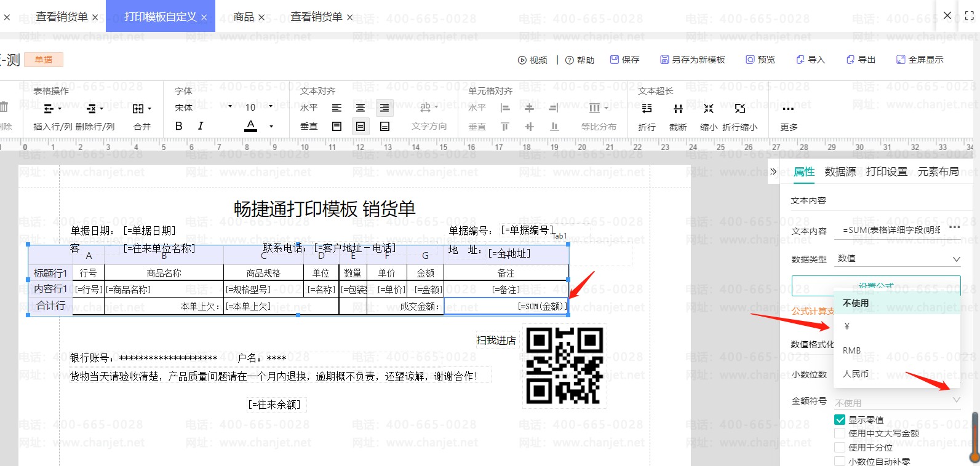
Task: Click the shrink text (缩小) icon
Action: click(x=709, y=109)
